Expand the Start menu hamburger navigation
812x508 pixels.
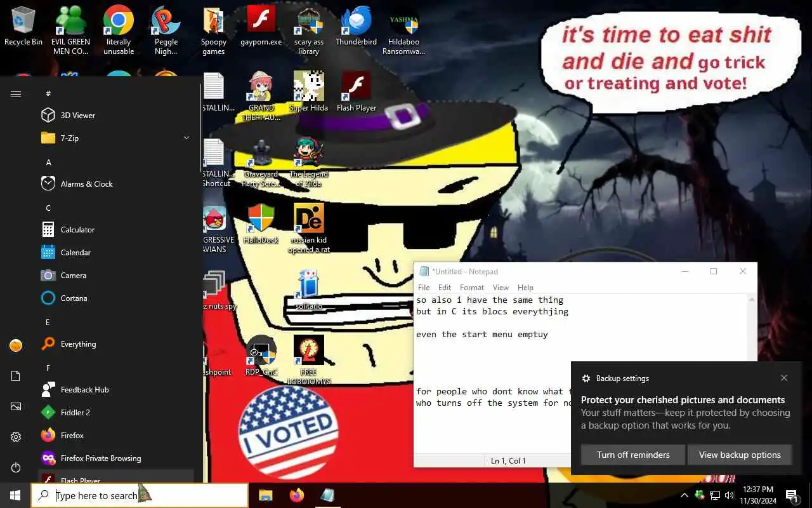16,94
